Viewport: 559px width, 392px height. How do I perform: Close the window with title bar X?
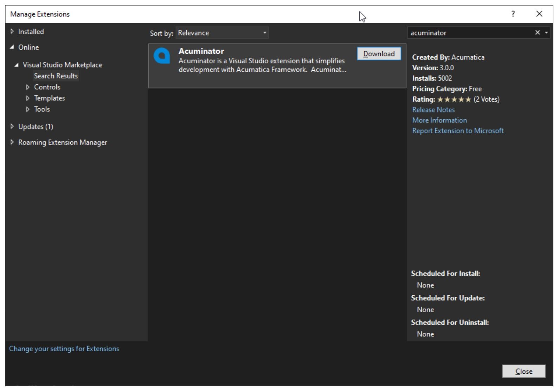tap(539, 14)
